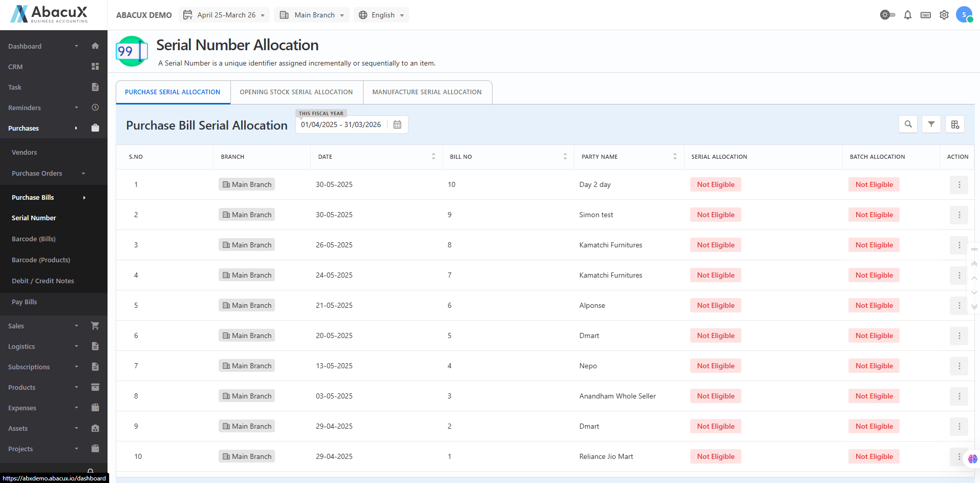Open the filter funnel icon
Image resolution: width=980 pixels, height=483 pixels.
point(931,124)
